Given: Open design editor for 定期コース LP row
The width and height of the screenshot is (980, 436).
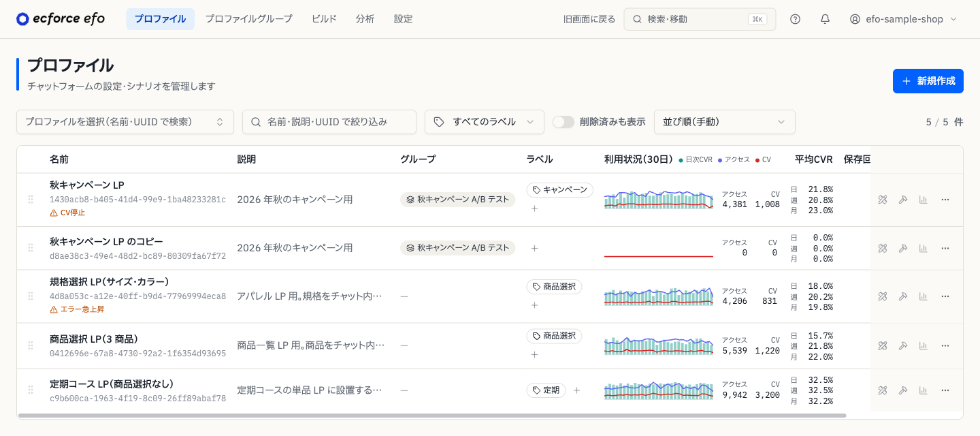Looking at the screenshot, I should coord(883,390).
